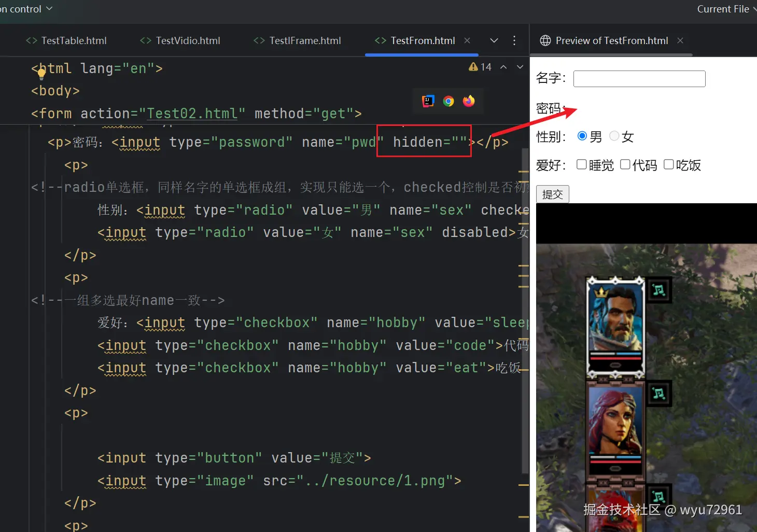The height and width of the screenshot is (532, 757).
Task: Click the src="../resource/1.png" path in code
Action: 358,481
